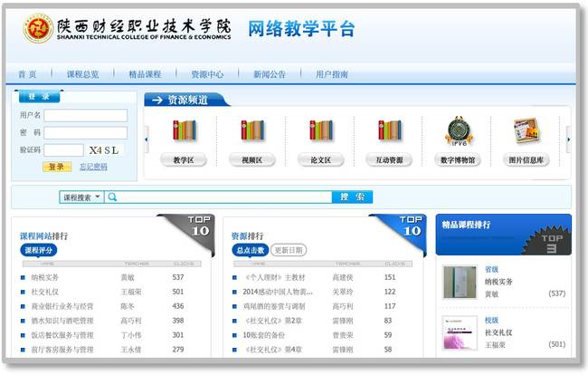The image size is (588, 375).
Task: Select the 总点击数 ranking tab
Action: 249,250
